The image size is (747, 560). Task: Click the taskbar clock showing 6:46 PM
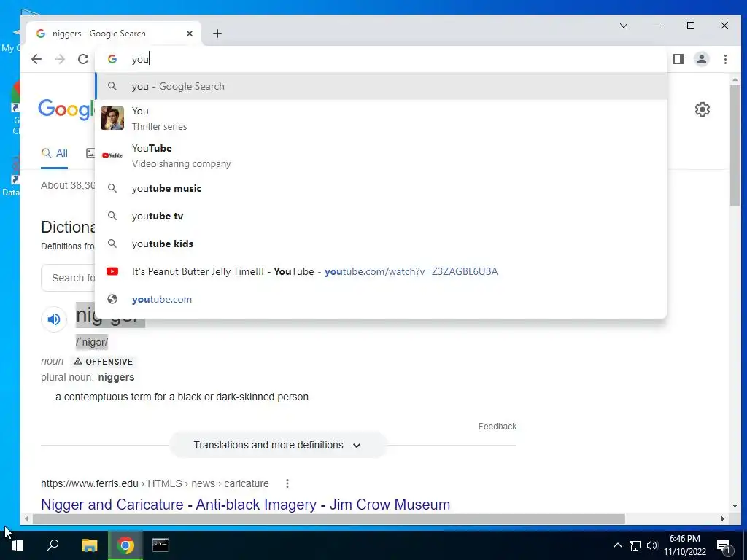(x=684, y=545)
